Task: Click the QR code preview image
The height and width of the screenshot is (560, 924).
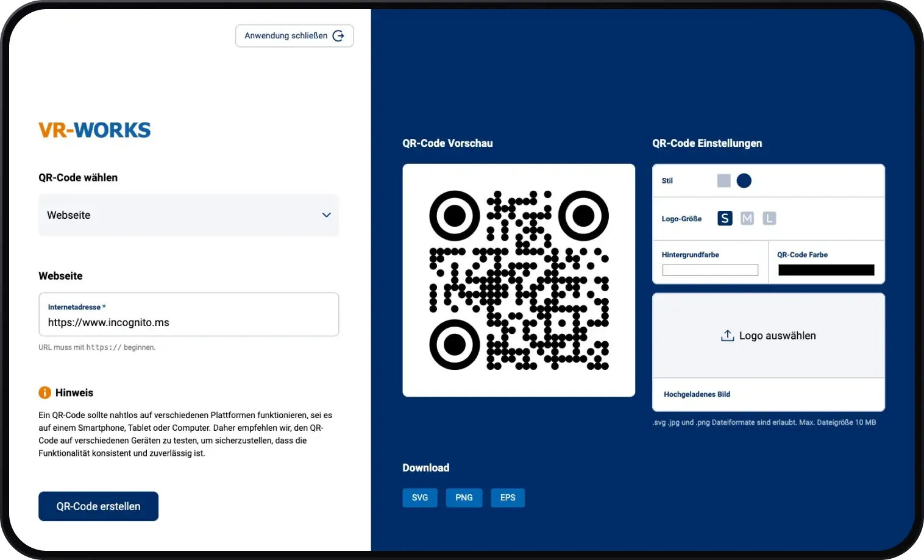Action: 519,280
